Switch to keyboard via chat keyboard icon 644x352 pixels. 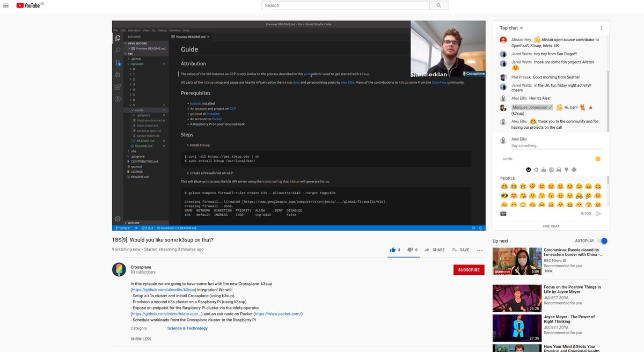(503, 214)
